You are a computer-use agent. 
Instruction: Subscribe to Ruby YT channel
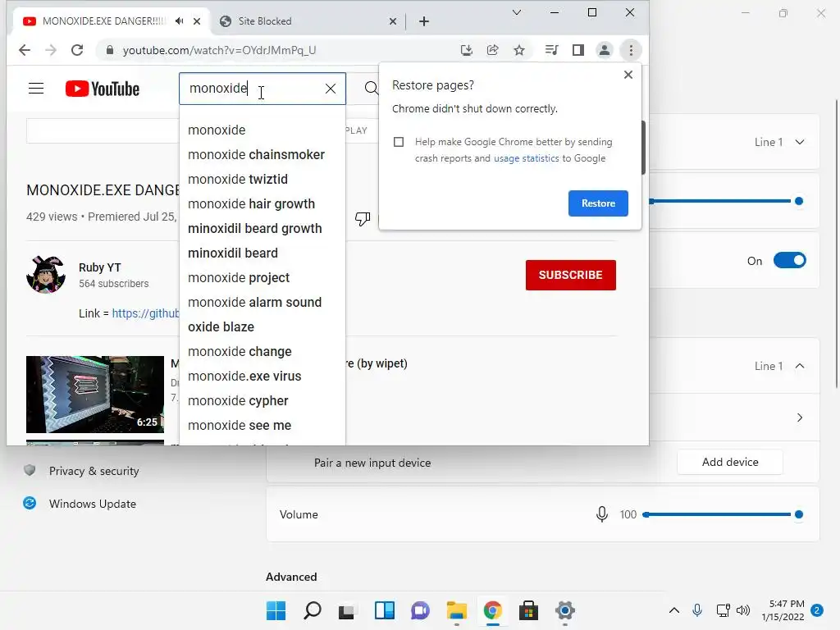tap(571, 275)
